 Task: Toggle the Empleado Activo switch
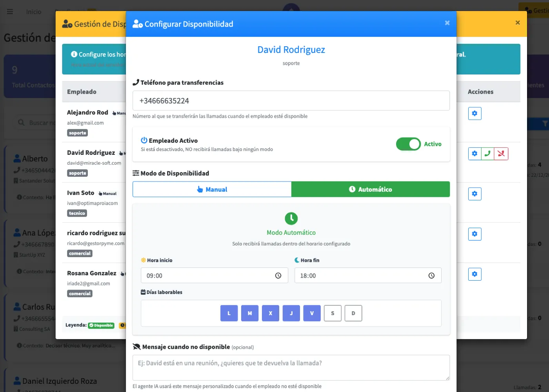click(x=408, y=144)
